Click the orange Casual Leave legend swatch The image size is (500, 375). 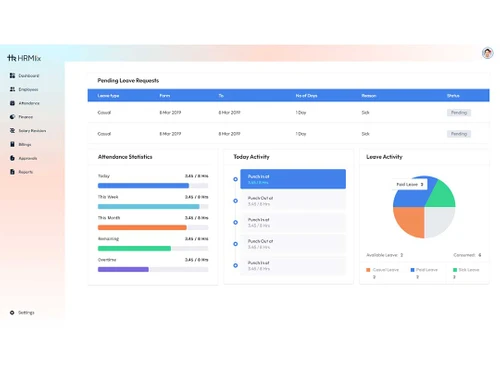click(368, 270)
